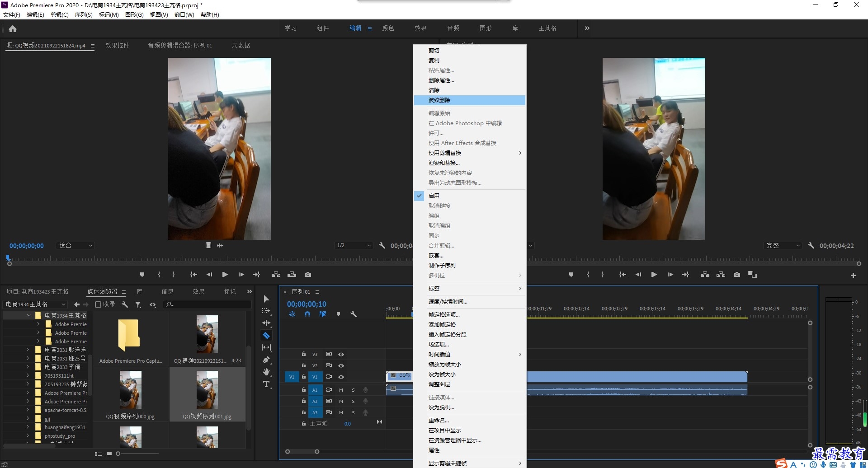Open timeline display settings wrench
The width and height of the screenshot is (868, 468).
(354, 314)
